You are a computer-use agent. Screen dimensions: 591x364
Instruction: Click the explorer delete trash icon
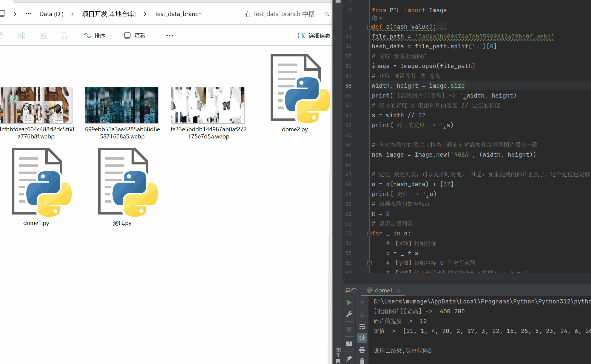coord(64,36)
